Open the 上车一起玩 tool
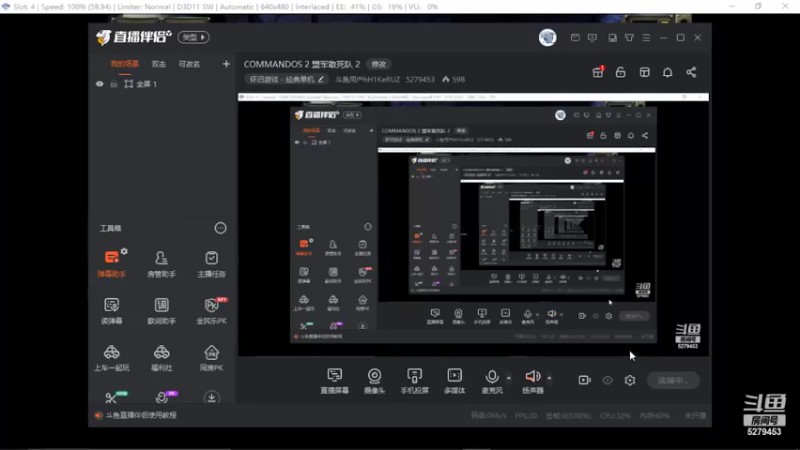Viewport: 800px width, 450px height. (112, 357)
